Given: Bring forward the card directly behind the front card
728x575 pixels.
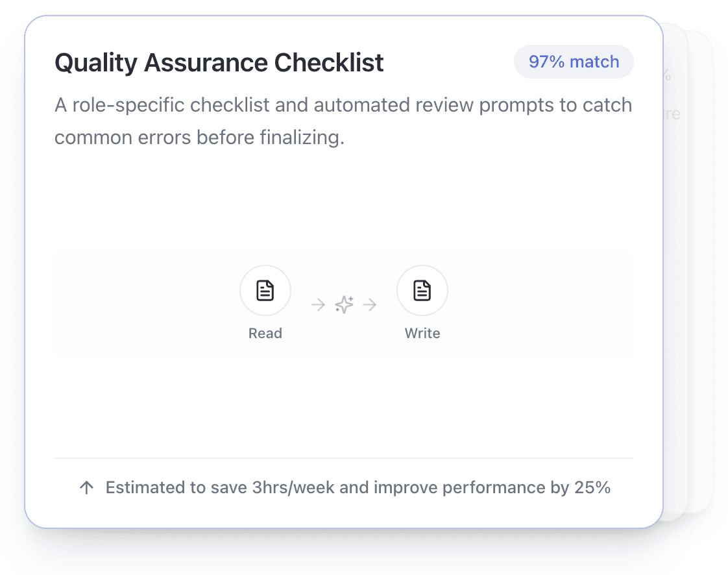Looking at the screenshot, I should (x=676, y=260).
